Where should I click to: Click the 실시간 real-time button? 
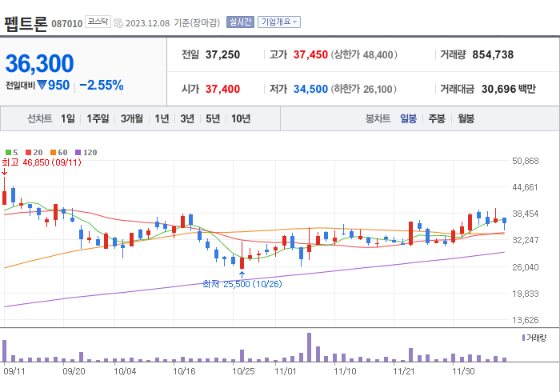click(x=240, y=22)
